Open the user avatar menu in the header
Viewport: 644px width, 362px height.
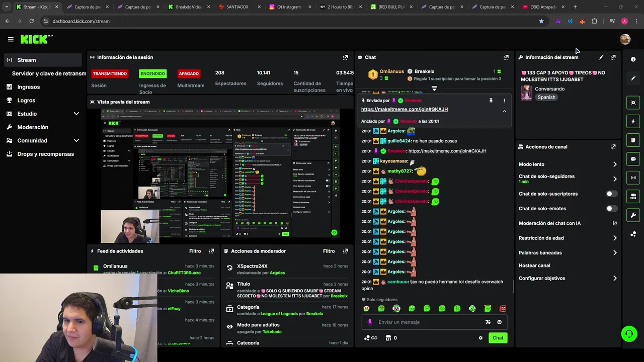coord(625,39)
